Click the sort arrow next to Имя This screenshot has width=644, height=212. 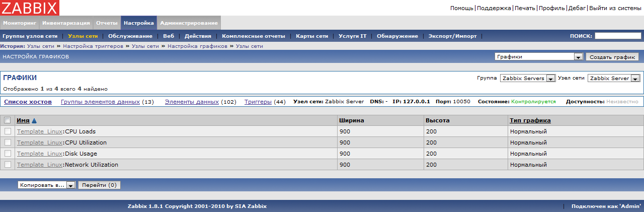click(34, 121)
